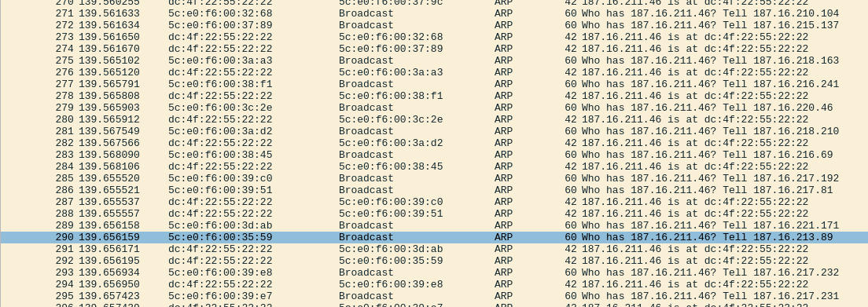Select packet 287 at 139.655537

(434, 202)
